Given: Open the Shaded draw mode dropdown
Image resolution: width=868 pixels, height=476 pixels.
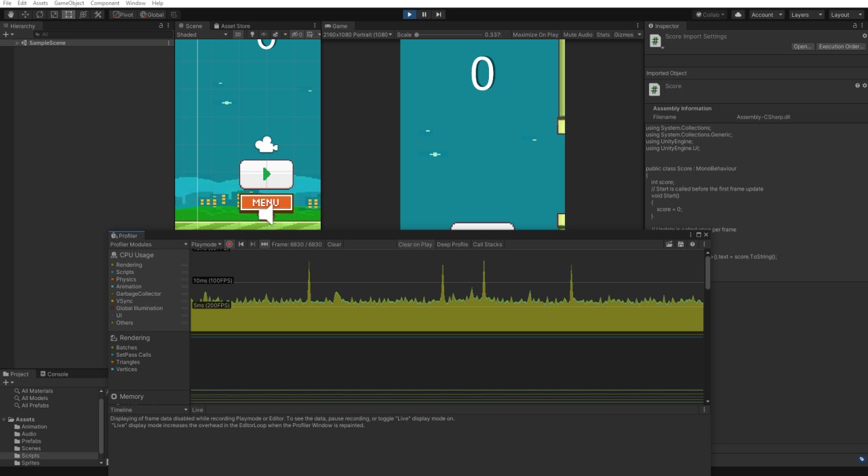Looking at the screenshot, I should (202, 35).
